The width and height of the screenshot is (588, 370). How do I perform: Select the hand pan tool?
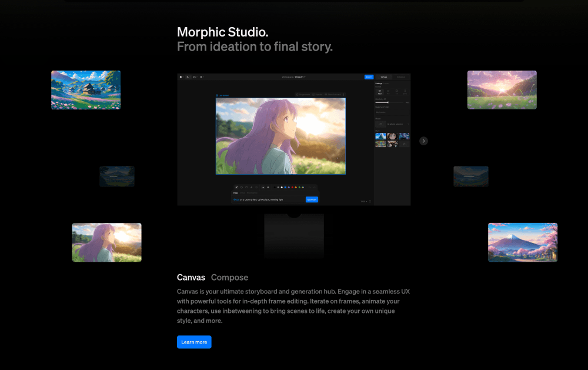point(194,77)
